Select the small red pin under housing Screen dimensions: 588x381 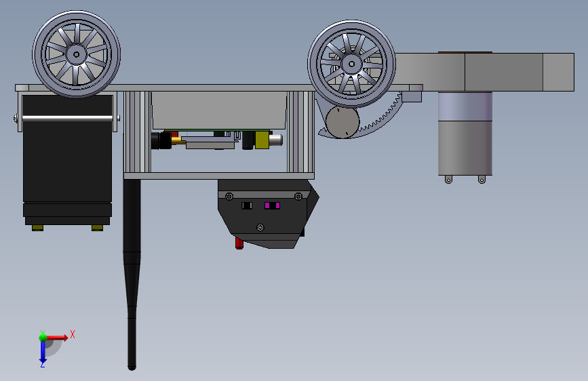coord(239,243)
